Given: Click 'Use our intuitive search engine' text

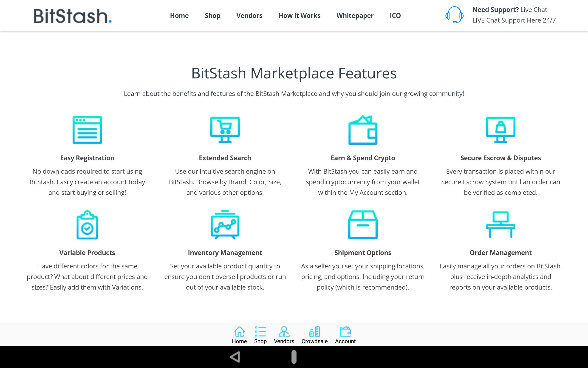Looking at the screenshot, I should click(x=225, y=182).
